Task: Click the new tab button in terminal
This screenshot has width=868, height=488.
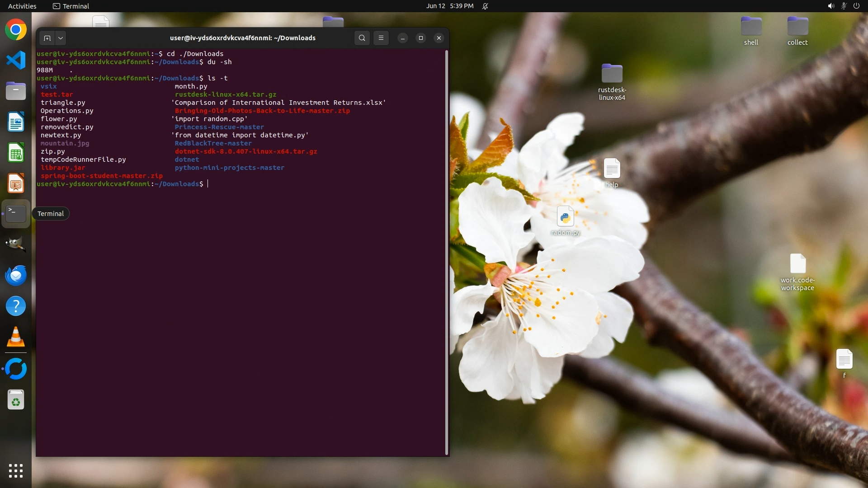Action: tap(47, 38)
